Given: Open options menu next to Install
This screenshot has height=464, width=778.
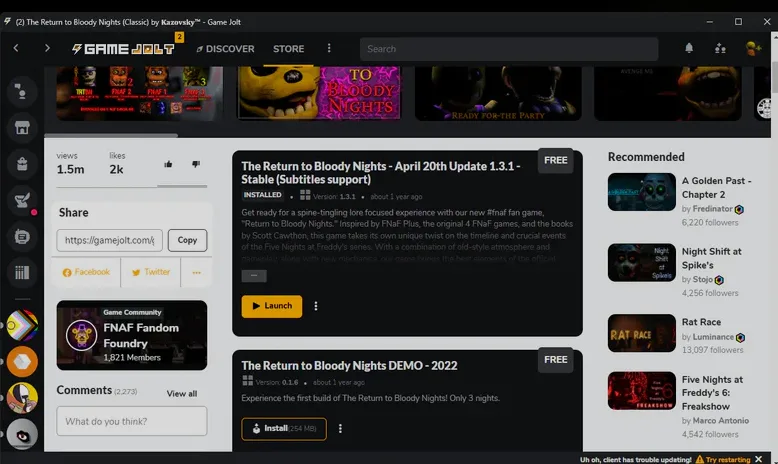Looking at the screenshot, I should coord(340,429).
